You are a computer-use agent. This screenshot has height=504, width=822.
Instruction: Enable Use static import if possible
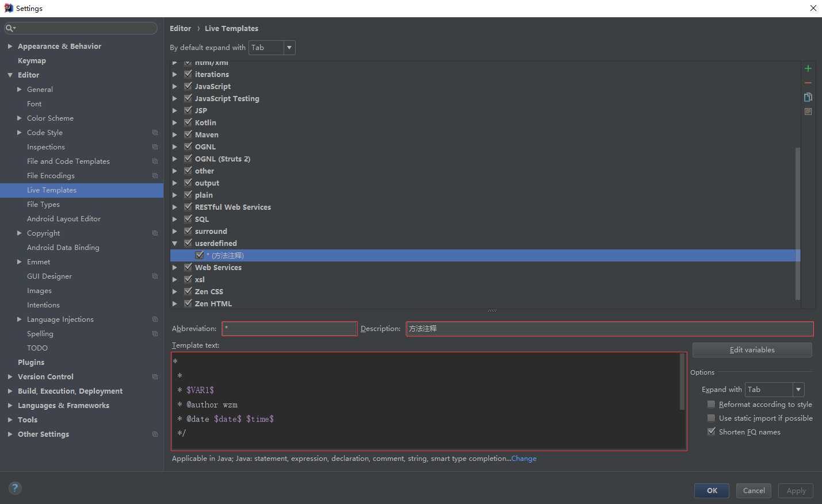tap(712, 418)
